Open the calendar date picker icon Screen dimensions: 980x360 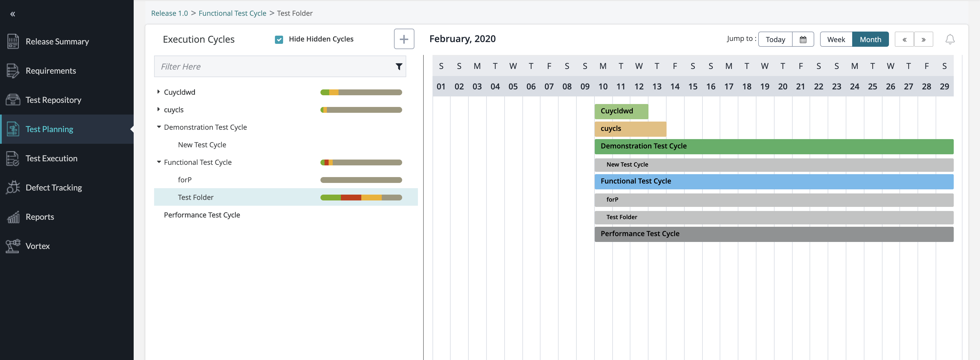coord(803,39)
